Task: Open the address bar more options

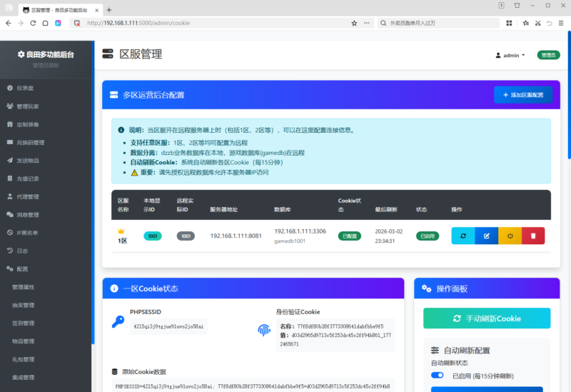Action: (366, 23)
